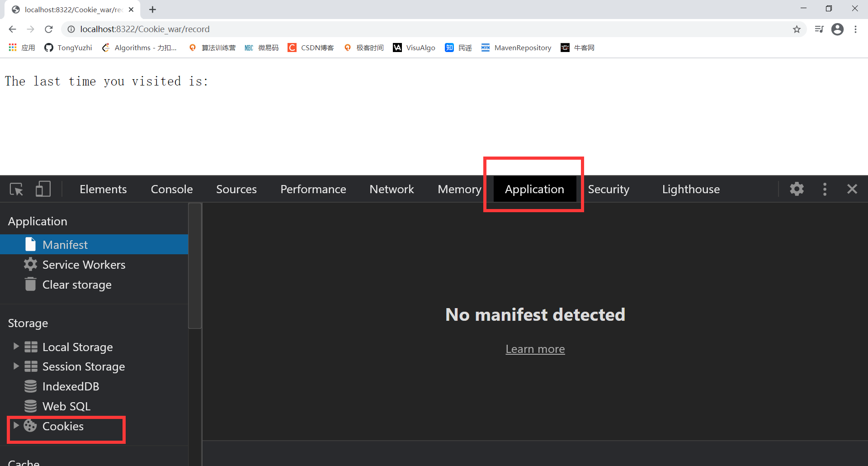Click the Storage section heading
The width and height of the screenshot is (868, 466).
tap(28, 323)
